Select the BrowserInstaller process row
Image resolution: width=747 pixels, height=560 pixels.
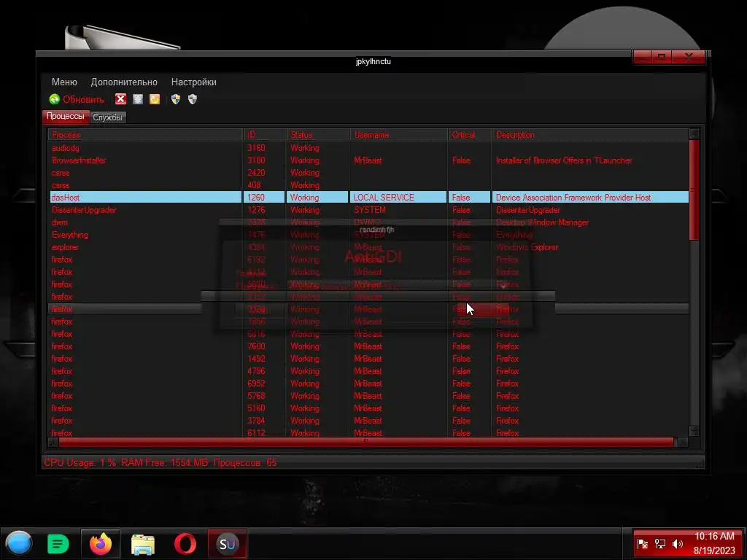point(369,160)
